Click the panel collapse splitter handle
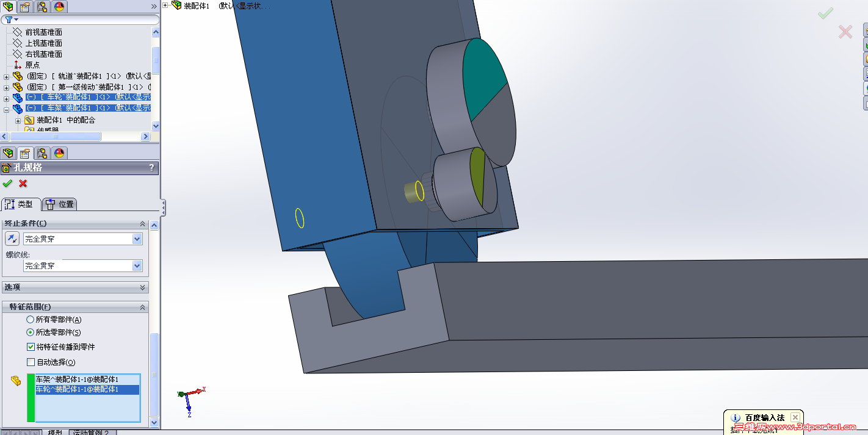 pyautogui.click(x=163, y=207)
